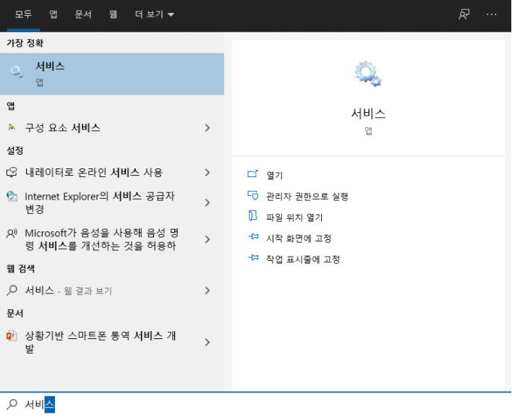Open the 더 보기 dropdown

click(155, 14)
